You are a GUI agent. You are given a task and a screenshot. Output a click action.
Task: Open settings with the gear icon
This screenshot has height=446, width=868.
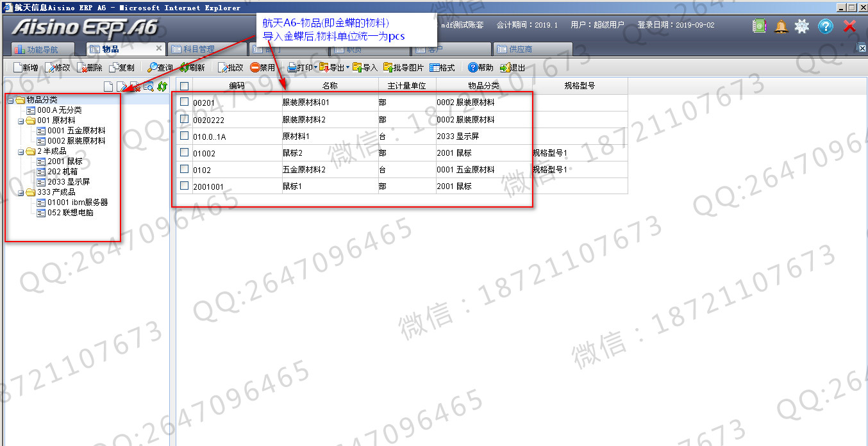[802, 26]
